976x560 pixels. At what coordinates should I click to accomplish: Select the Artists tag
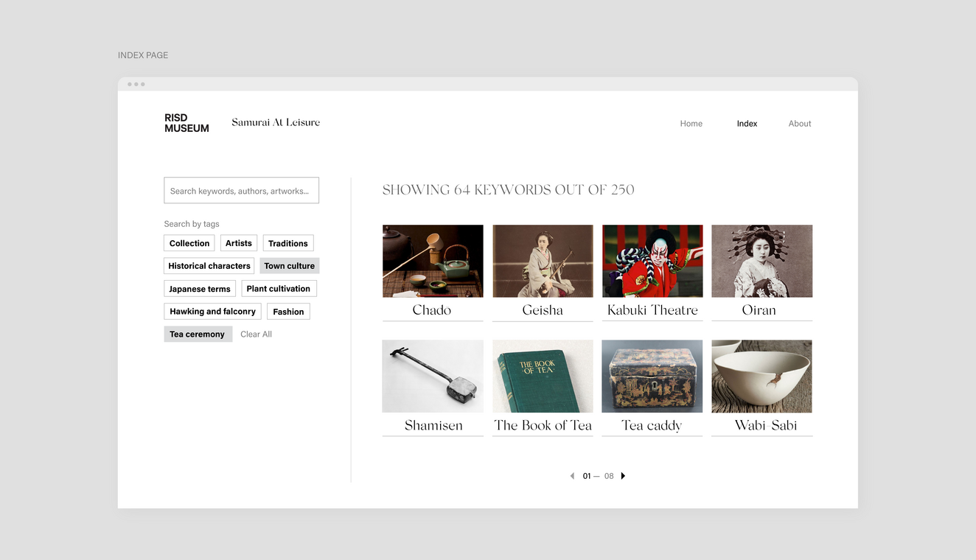(238, 243)
